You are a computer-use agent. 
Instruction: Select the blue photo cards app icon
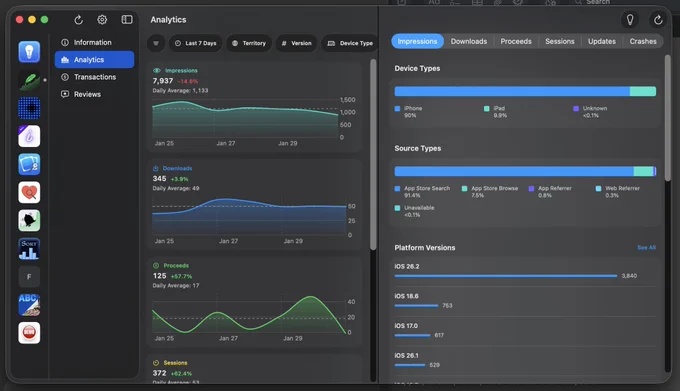tap(29, 164)
